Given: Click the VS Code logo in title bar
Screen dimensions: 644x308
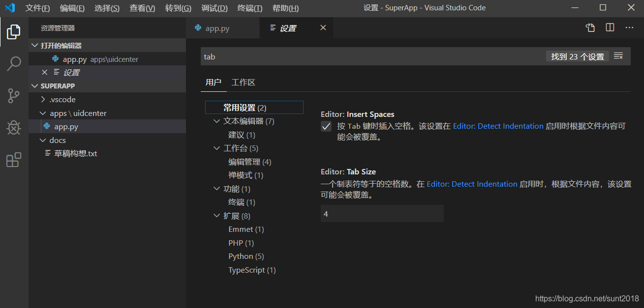Looking at the screenshot, I should click(10, 8).
